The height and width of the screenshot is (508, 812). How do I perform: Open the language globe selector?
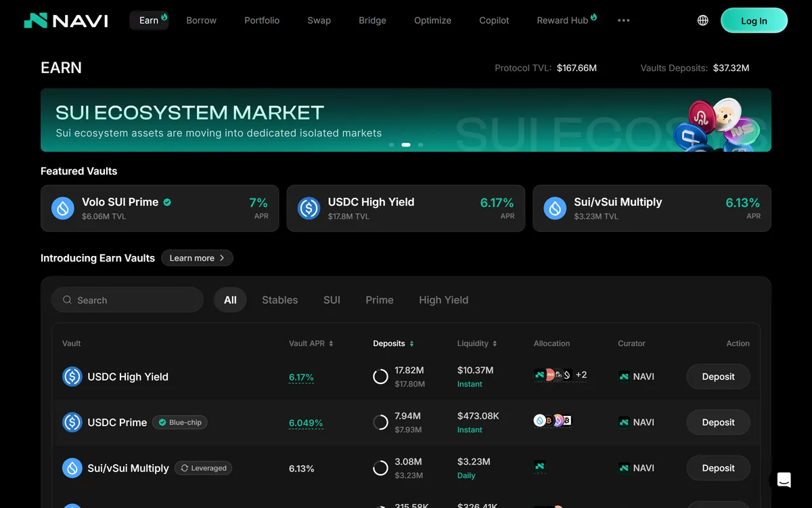click(703, 20)
